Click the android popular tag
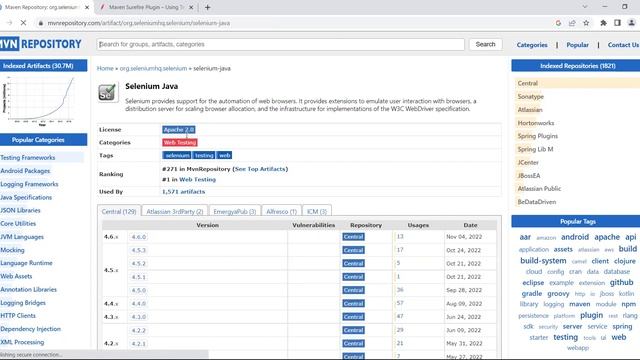 click(575, 237)
